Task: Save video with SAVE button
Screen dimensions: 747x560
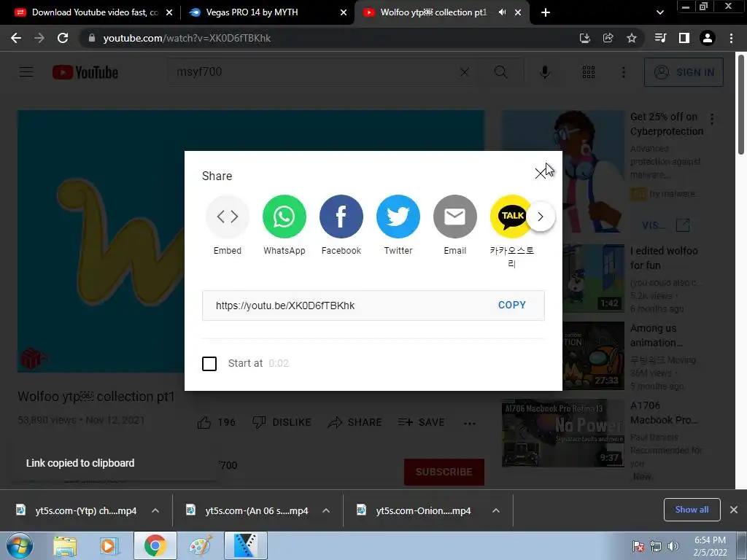Action: (421, 422)
